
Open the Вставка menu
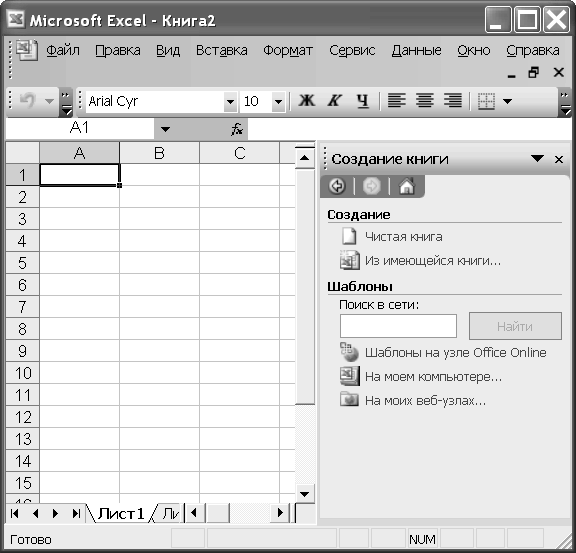coord(222,50)
